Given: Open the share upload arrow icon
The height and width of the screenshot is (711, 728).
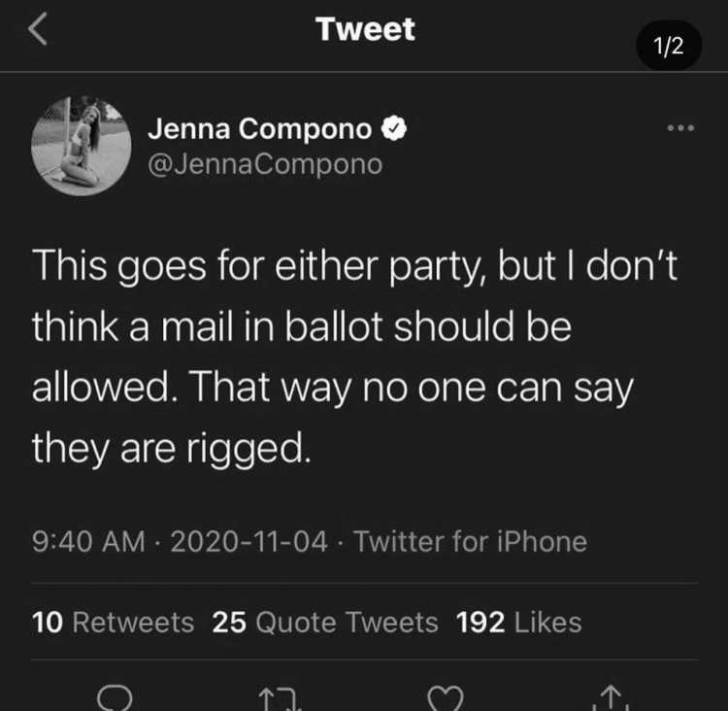Looking at the screenshot, I should click(x=611, y=697).
